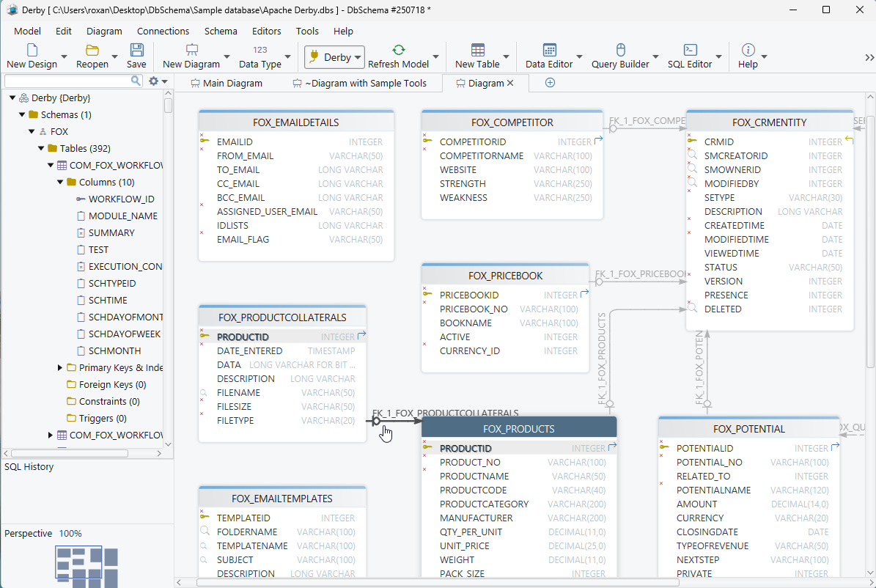Click the reference arrow icon beside CRMID
876x588 pixels.
[x=849, y=140]
